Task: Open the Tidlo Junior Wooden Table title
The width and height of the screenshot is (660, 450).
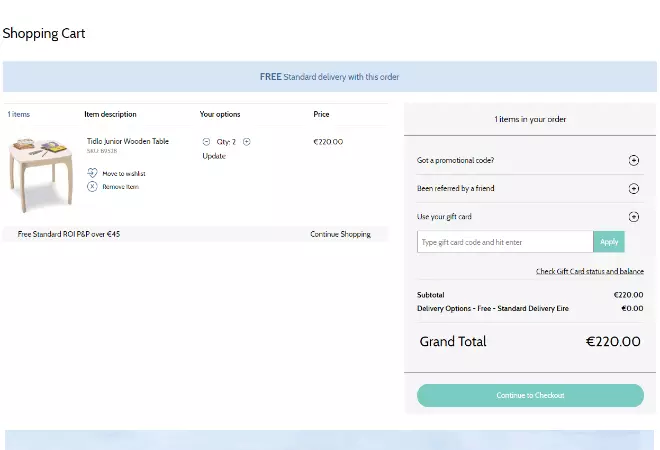Action: tap(127, 141)
